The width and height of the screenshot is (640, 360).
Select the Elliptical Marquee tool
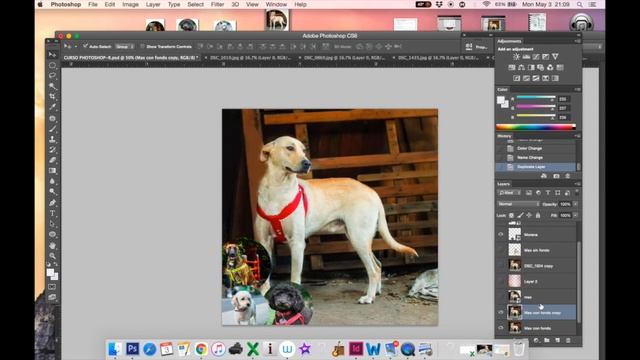[x=52, y=65]
